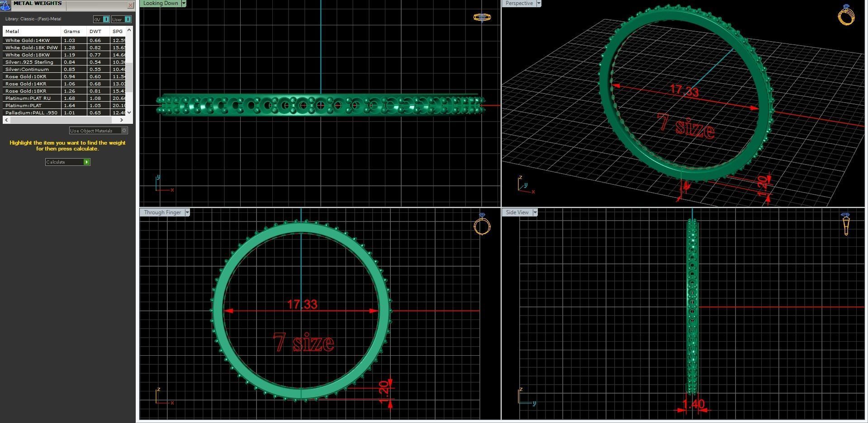The image size is (868, 423).
Task: Select the Rose Gold:10KR row
Action: point(64,76)
